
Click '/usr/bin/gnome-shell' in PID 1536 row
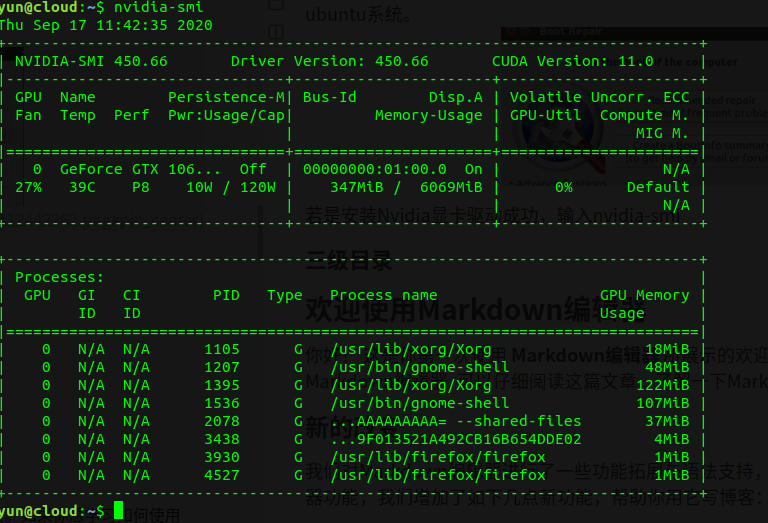(x=420, y=403)
